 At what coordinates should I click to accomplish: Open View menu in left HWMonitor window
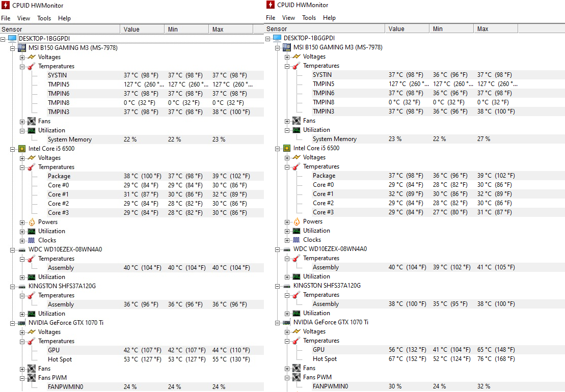pyautogui.click(x=23, y=18)
